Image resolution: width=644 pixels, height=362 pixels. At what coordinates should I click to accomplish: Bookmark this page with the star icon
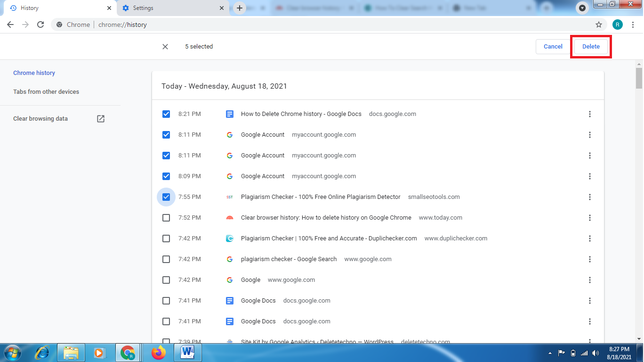tap(599, 25)
